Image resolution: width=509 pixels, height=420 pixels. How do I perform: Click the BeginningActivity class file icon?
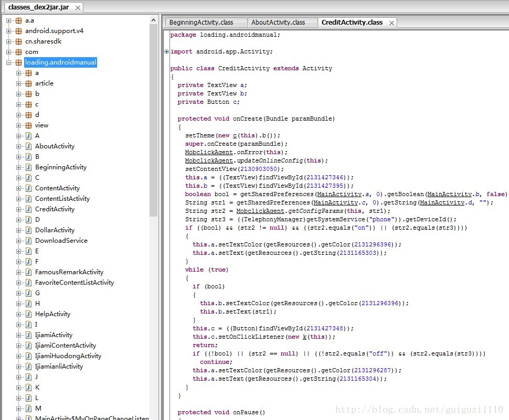coord(28,167)
